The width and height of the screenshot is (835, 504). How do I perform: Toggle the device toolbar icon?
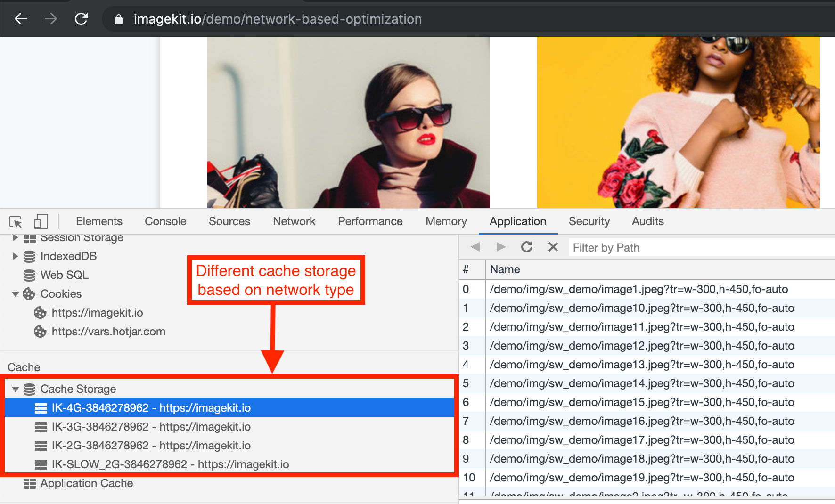(x=41, y=221)
